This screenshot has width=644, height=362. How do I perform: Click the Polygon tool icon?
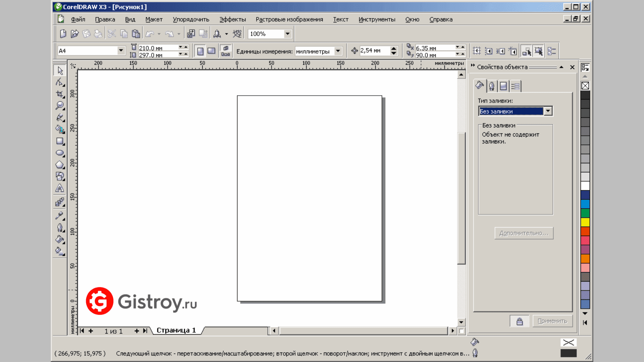tap(60, 165)
